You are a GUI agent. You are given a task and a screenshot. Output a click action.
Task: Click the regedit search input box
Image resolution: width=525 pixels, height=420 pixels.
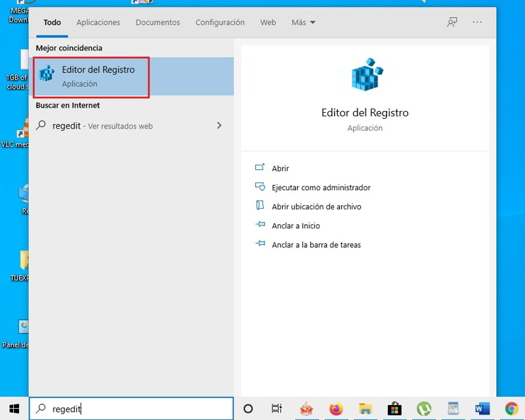pos(131,409)
